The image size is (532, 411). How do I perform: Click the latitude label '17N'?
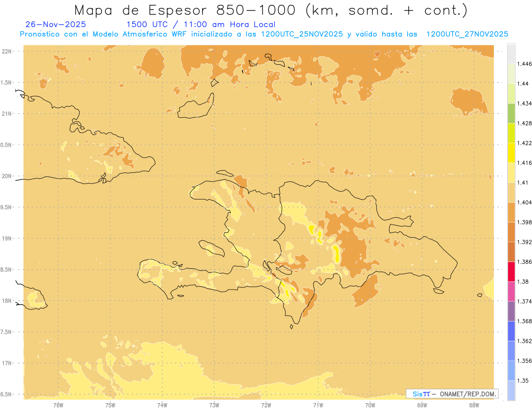(8, 363)
